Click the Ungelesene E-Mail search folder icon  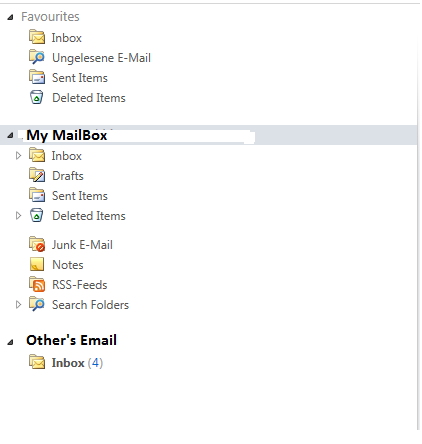[37, 57]
